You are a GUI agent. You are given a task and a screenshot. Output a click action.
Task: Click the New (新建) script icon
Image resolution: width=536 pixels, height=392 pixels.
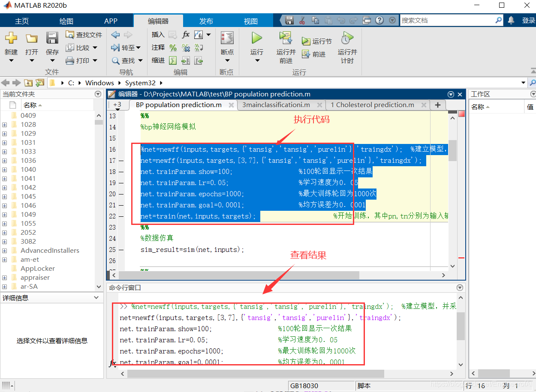pyautogui.click(x=11, y=38)
